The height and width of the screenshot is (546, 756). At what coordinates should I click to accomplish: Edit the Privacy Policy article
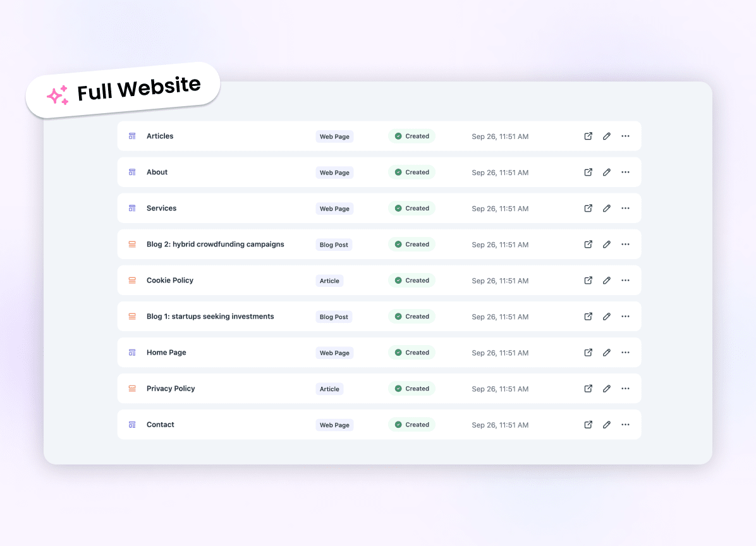(x=607, y=389)
